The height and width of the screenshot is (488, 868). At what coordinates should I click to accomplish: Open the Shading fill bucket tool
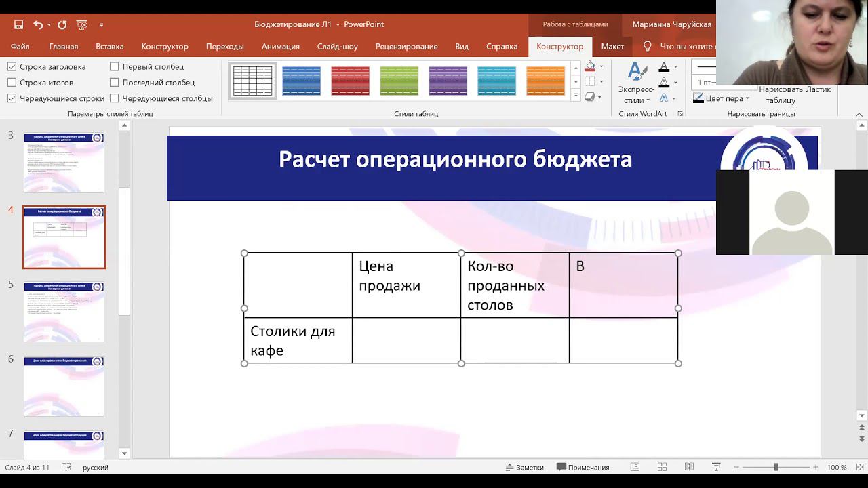pos(590,66)
